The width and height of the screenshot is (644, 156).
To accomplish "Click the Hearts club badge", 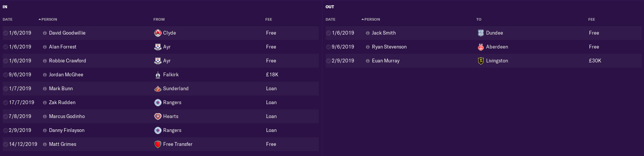I will pos(158,117).
